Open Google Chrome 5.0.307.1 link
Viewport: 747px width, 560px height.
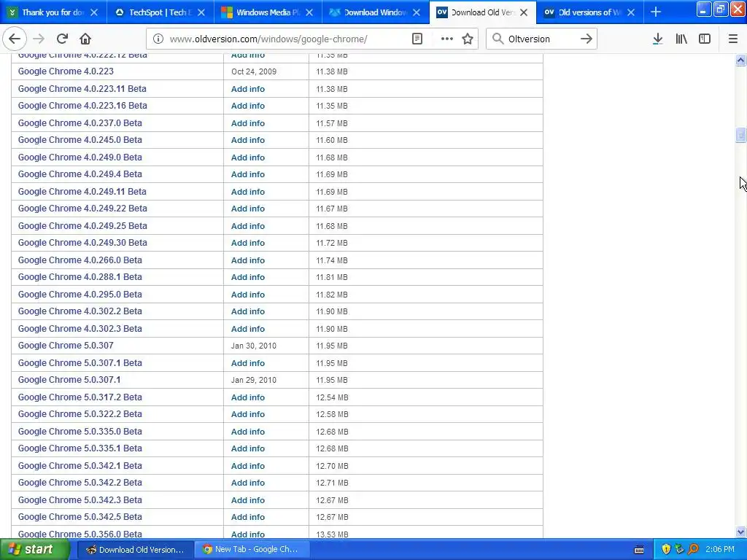[x=69, y=380]
